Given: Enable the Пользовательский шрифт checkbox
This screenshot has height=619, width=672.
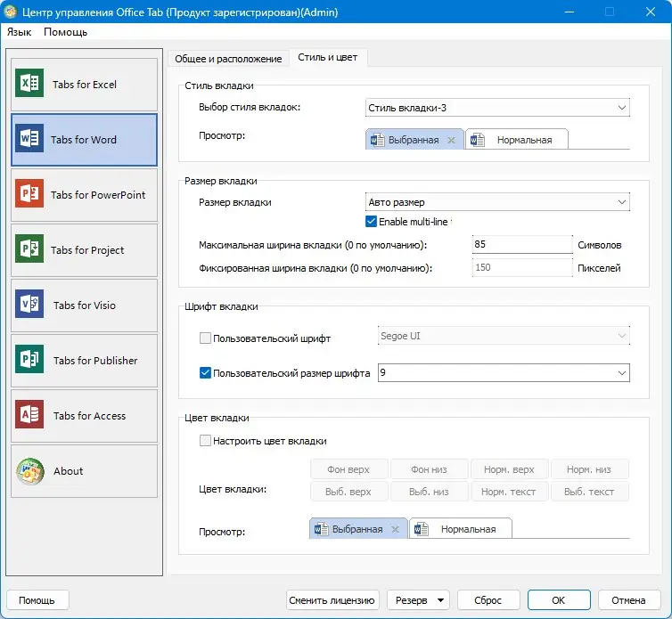Looking at the screenshot, I should tap(205, 338).
